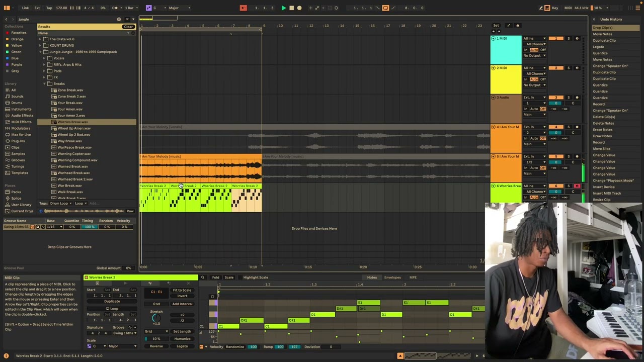644x362 pixels.
Task: Click track 3 Audio volume slider value
Action: click(556, 103)
